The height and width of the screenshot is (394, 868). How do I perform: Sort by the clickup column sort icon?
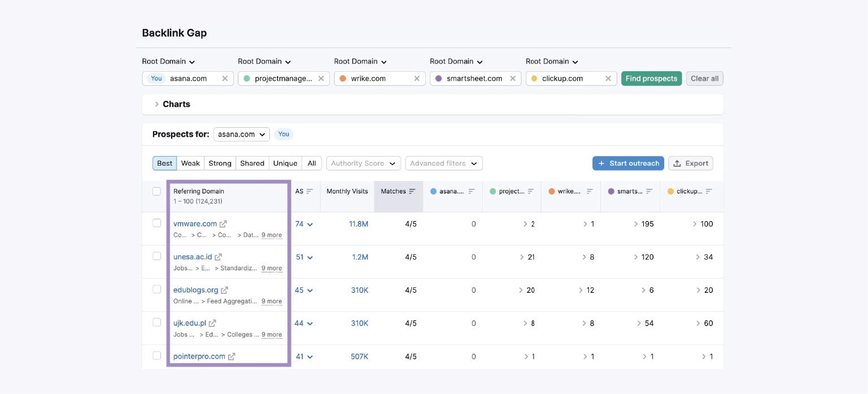[709, 192]
